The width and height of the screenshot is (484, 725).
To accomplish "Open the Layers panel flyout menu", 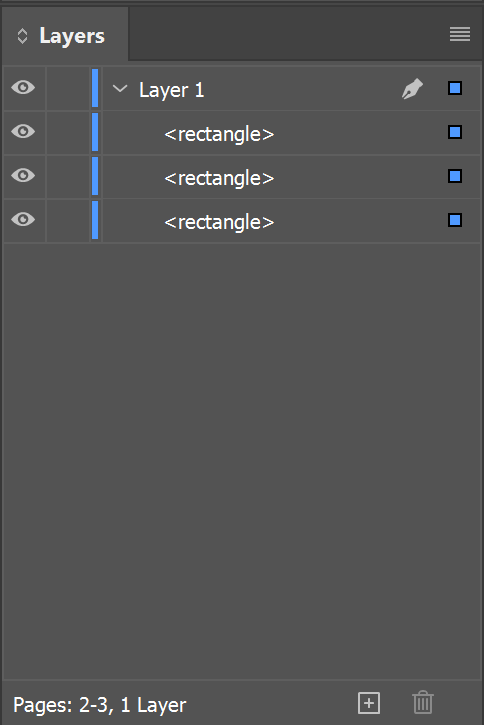I will 459,34.
